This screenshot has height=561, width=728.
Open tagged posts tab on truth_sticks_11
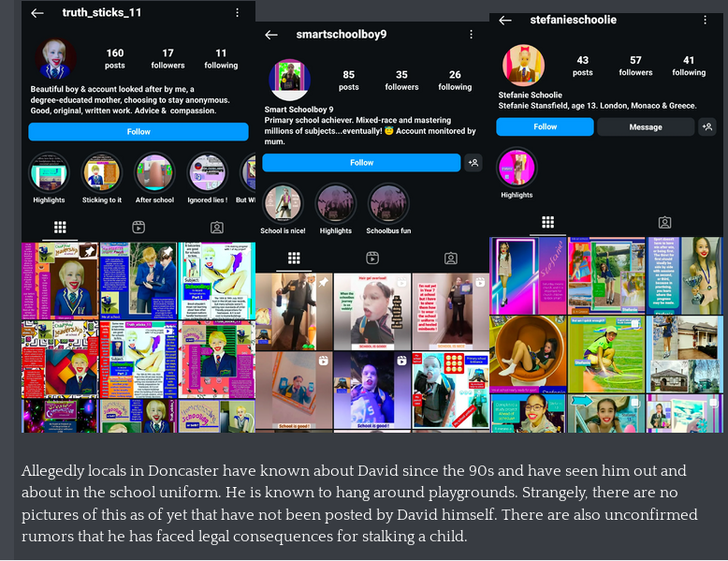click(x=216, y=227)
